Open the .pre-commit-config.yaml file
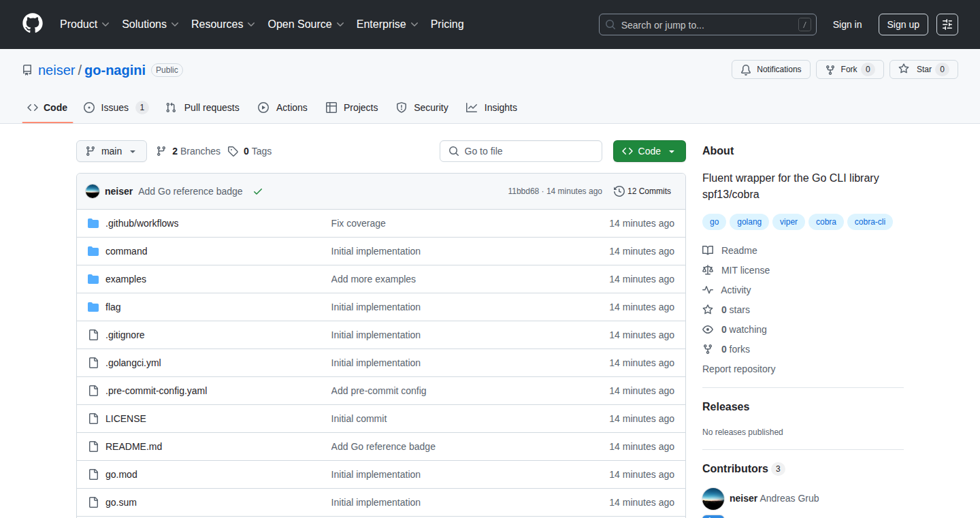Viewport: 980px width, 518px height. coord(157,391)
